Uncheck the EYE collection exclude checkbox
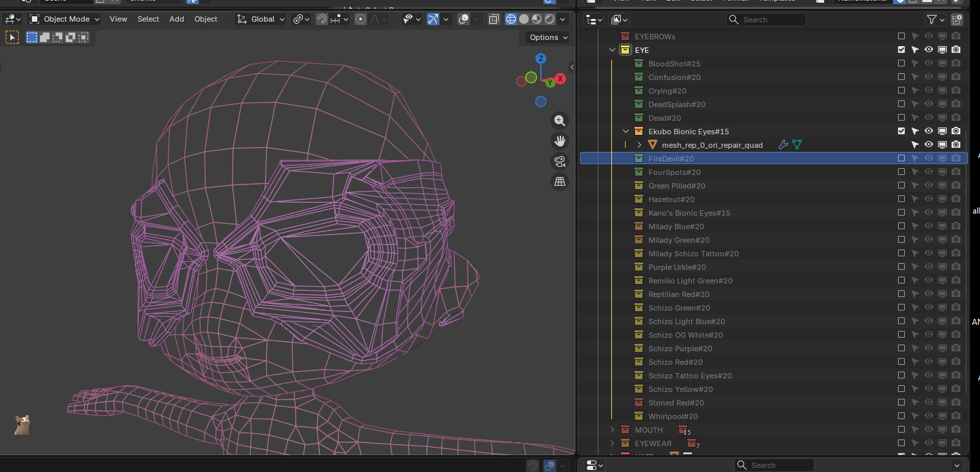This screenshot has width=980, height=472. 901,50
